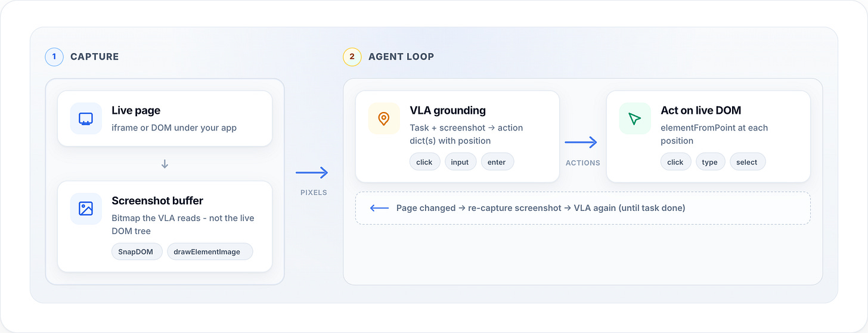Click the "Page changed → re-capture screenshot" text
Image resolution: width=868 pixels, height=333 pixels.
[x=541, y=208]
